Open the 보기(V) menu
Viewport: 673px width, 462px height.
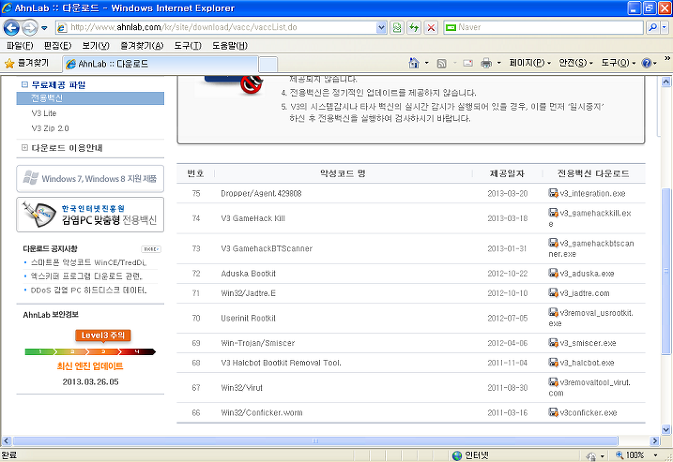pos(96,46)
